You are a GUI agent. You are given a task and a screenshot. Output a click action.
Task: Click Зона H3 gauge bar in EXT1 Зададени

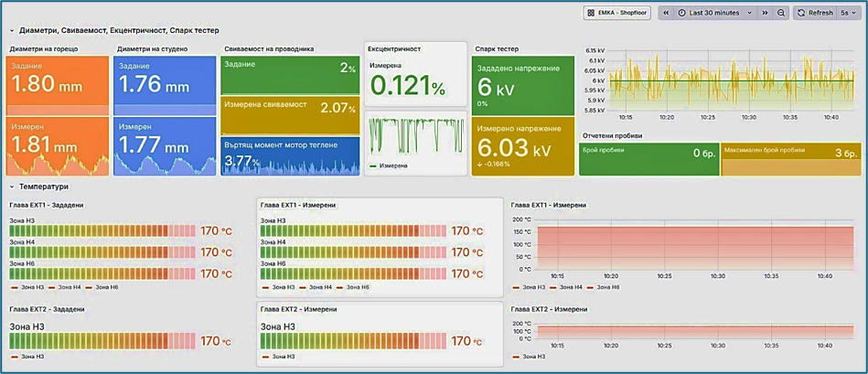click(103, 230)
